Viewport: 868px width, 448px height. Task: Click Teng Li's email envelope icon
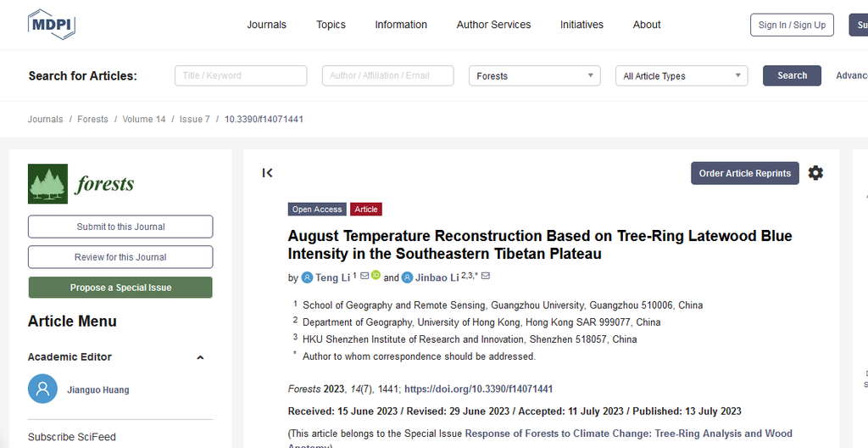click(x=364, y=277)
